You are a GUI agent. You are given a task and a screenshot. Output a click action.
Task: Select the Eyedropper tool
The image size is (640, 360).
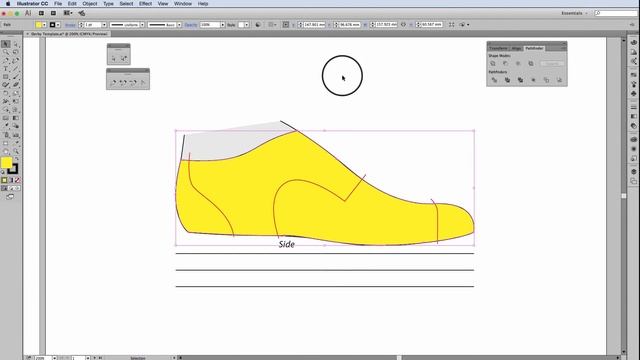pyautogui.click(x=6, y=126)
